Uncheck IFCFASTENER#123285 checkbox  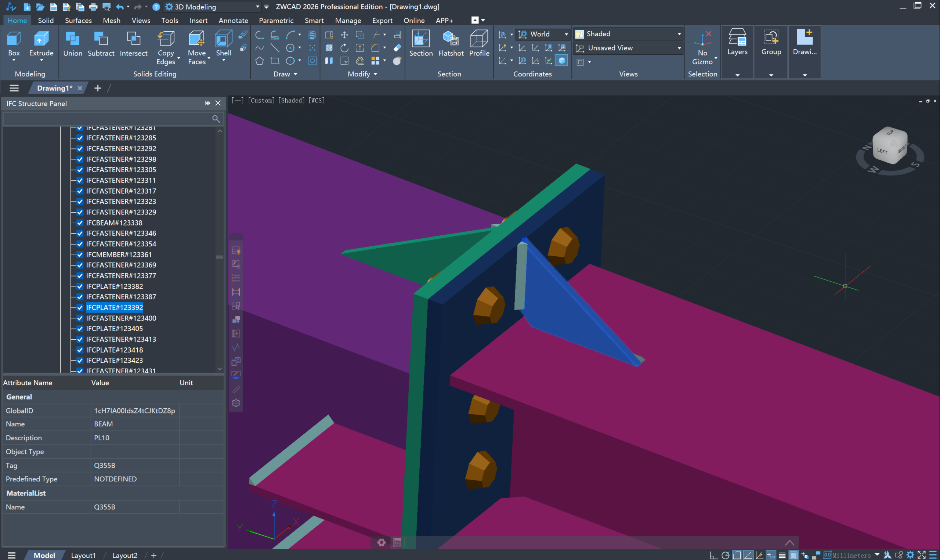tap(80, 138)
